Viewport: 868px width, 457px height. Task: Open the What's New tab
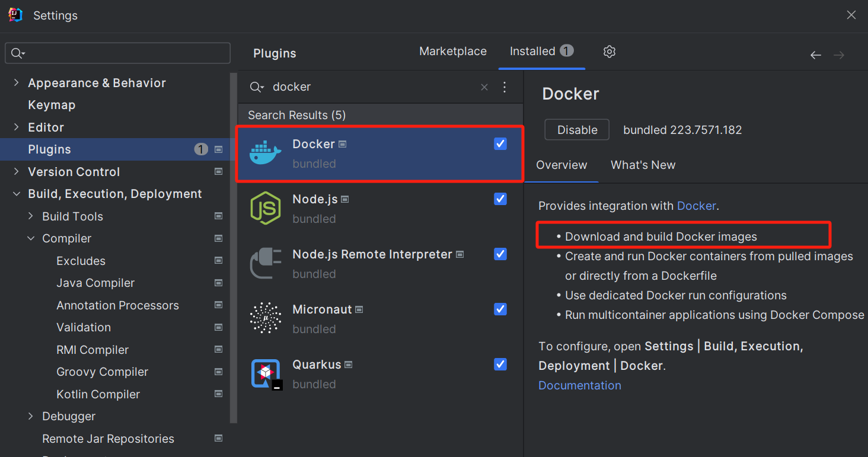643,165
